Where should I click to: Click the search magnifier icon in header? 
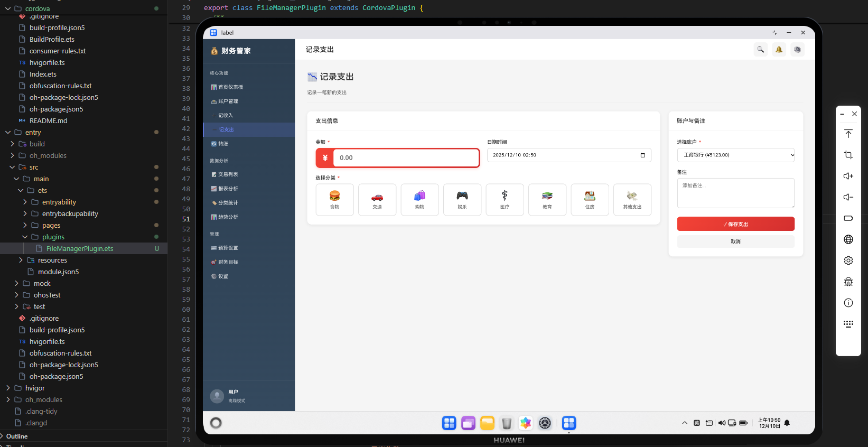pyautogui.click(x=761, y=50)
